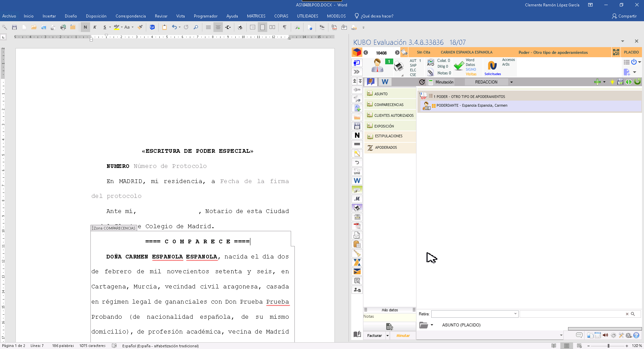644x349 pixels.
Task: Open highlight color dropdown arrow
Action: tap(122, 27)
